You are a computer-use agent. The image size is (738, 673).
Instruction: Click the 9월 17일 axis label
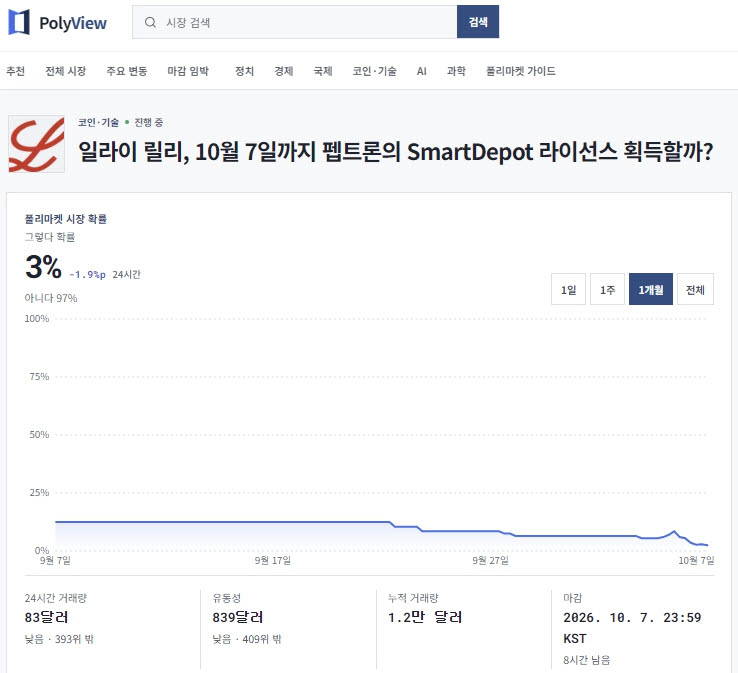pyautogui.click(x=273, y=561)
